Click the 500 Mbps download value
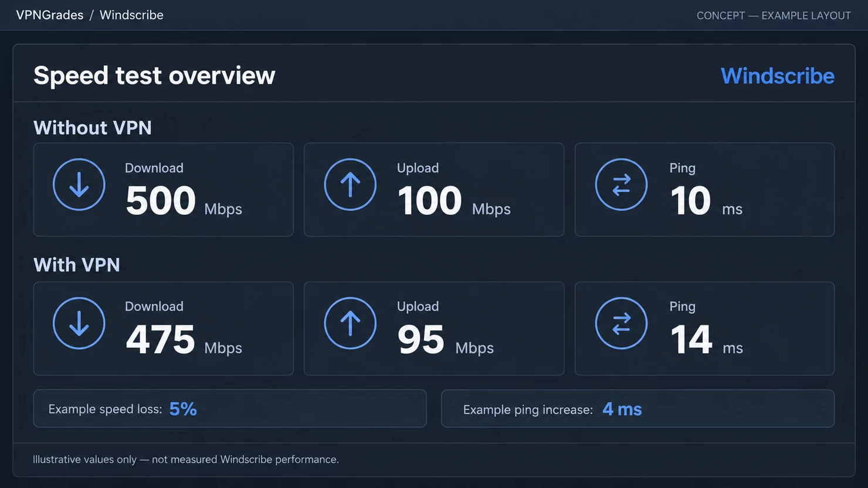Image resolution: width=868 pixels, height=488 pixels. point(184,201)
